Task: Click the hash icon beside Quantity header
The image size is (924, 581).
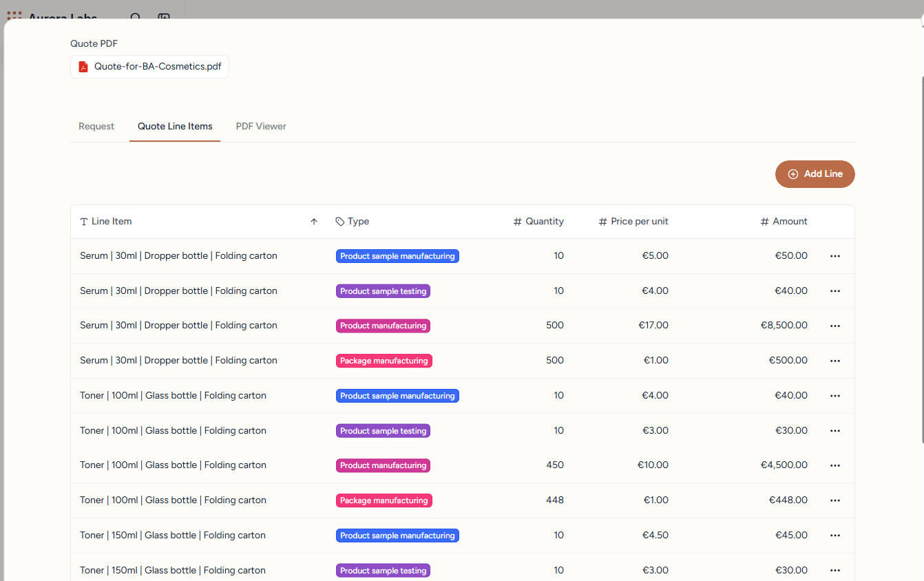Action: [518, 222]
